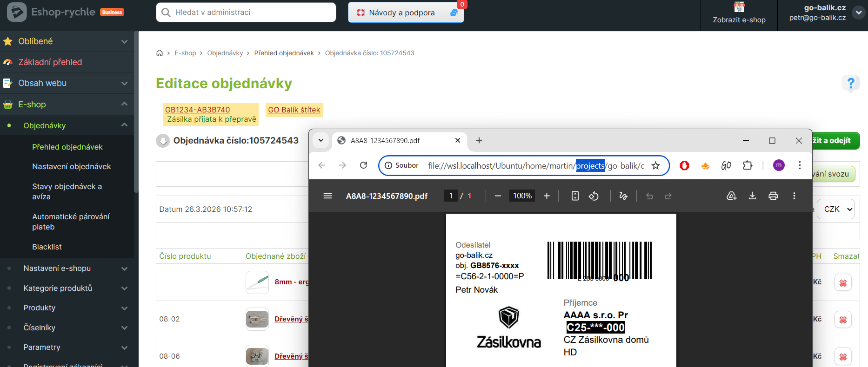Select Blacklist in sidebar menu
Viewport: 868px width, 367px height.
pyautogui.click(x=47, y=247)
